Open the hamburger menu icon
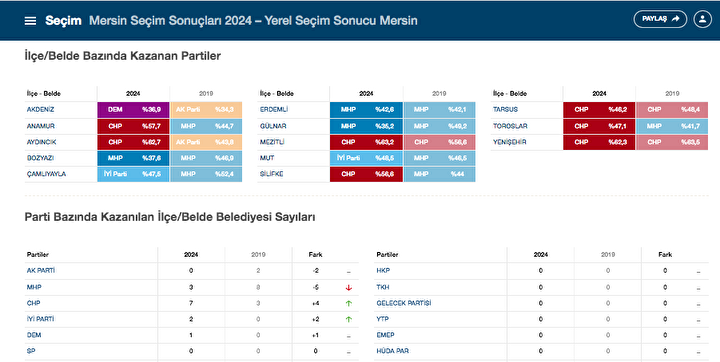Screen dimensions: 720x362 tap(30, 21)
